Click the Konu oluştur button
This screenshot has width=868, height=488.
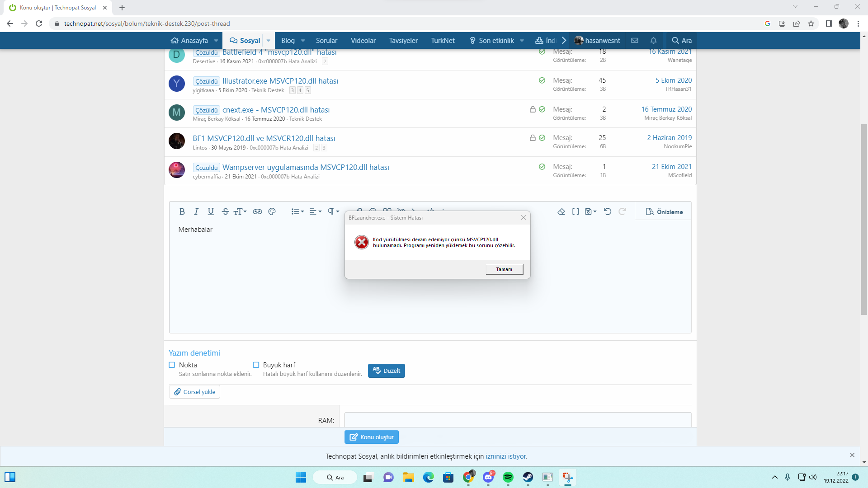(372, 437)
